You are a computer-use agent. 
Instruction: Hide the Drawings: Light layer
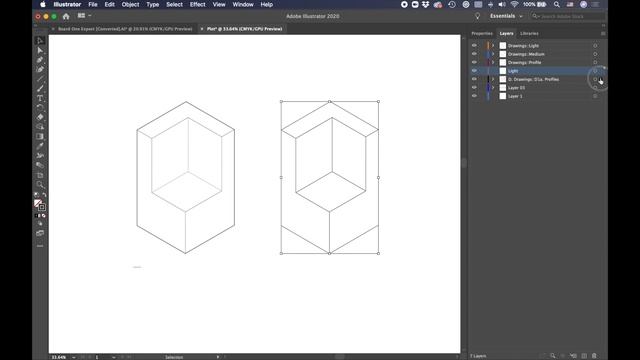(x=474, y=45)
